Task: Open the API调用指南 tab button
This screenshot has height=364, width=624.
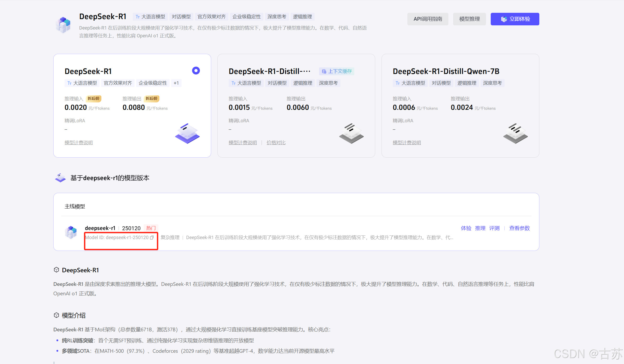Action: coord(427,19)
